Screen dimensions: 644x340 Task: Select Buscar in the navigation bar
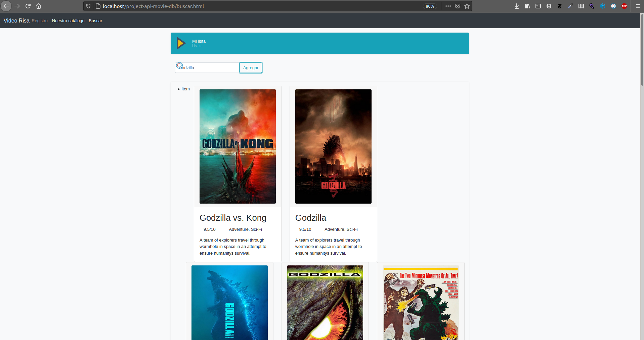95,20
